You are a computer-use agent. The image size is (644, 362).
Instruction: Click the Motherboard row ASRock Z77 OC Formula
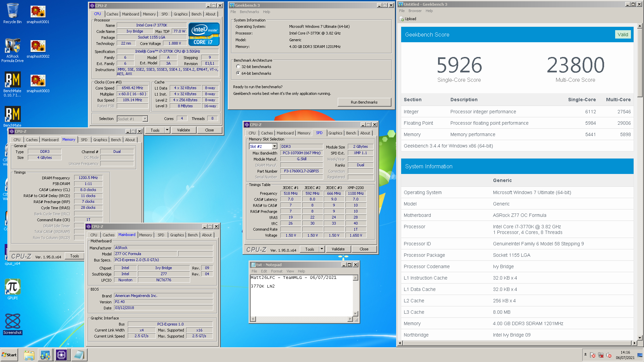tap(517, 215)
